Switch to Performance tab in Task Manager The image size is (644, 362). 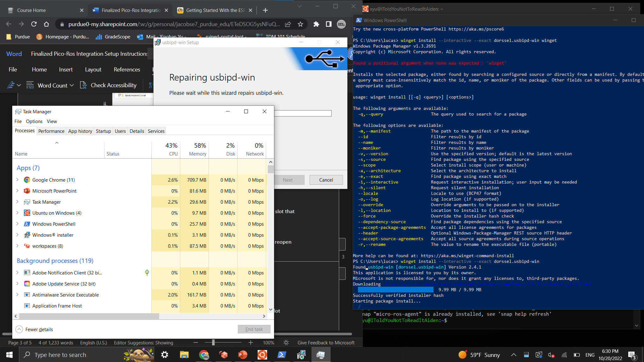coord(51,131)
